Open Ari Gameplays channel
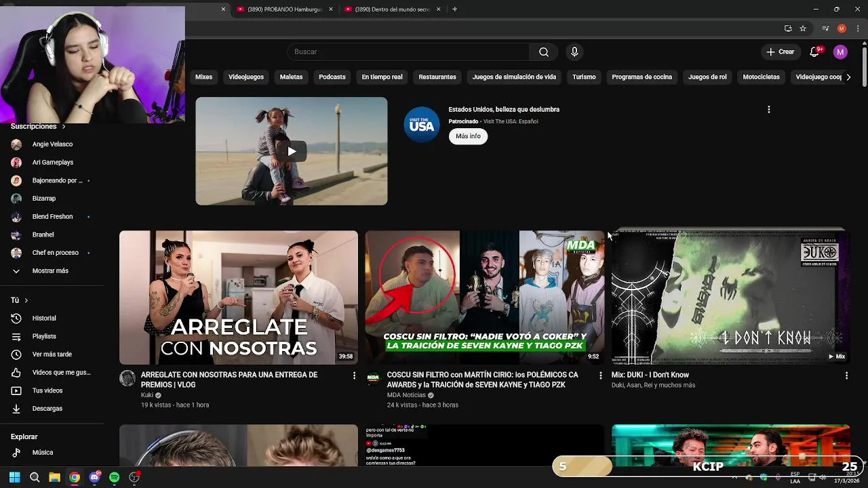This screenshot has height=488, width=868. (52, 163)
